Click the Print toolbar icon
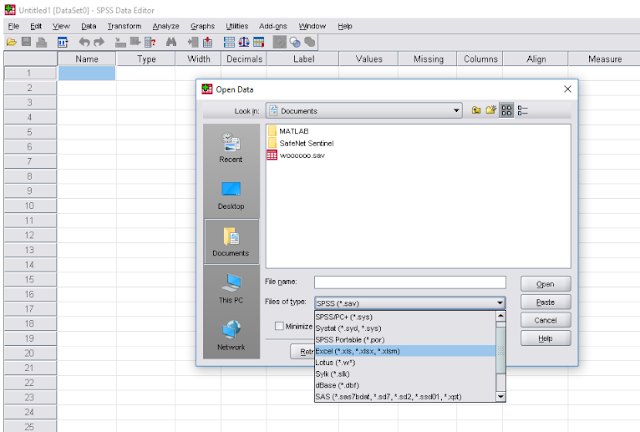This screenshot has width=640, height=432. pos(41,42)
